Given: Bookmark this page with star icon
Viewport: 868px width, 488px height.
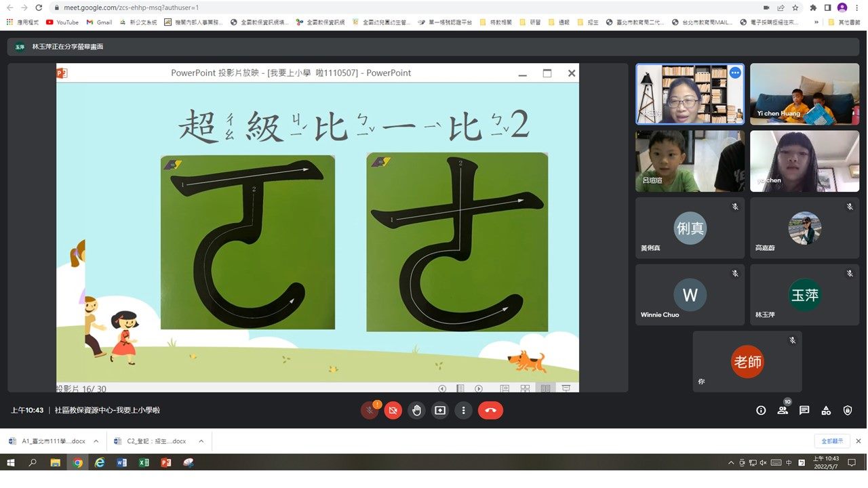Looking at the screenshot, I should coord(795,7).
